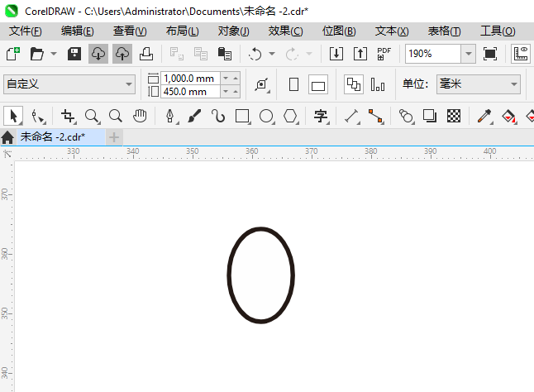Increase page height with up stepper

[x=236, y=92]
